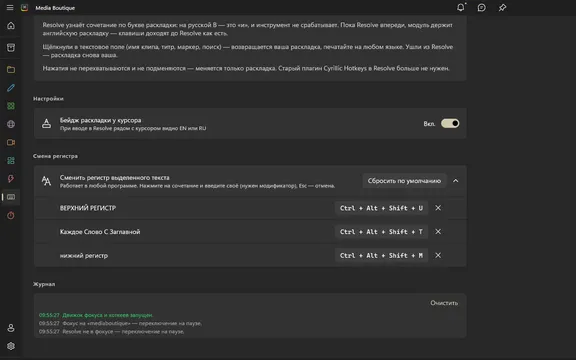The image size is (576, 360).
Task: Click Сбросить по умолчанию button
Action: click(404, 181)
